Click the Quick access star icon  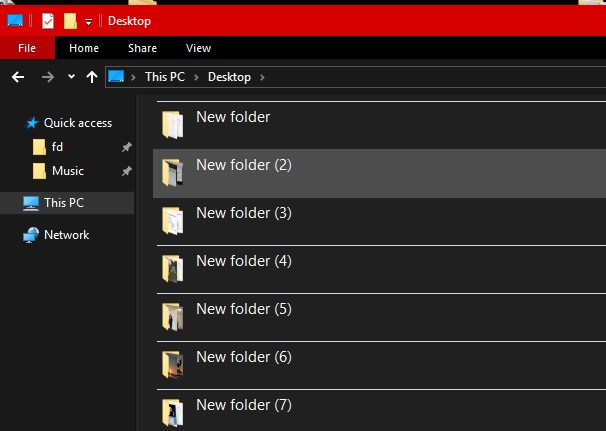point(32,123)
